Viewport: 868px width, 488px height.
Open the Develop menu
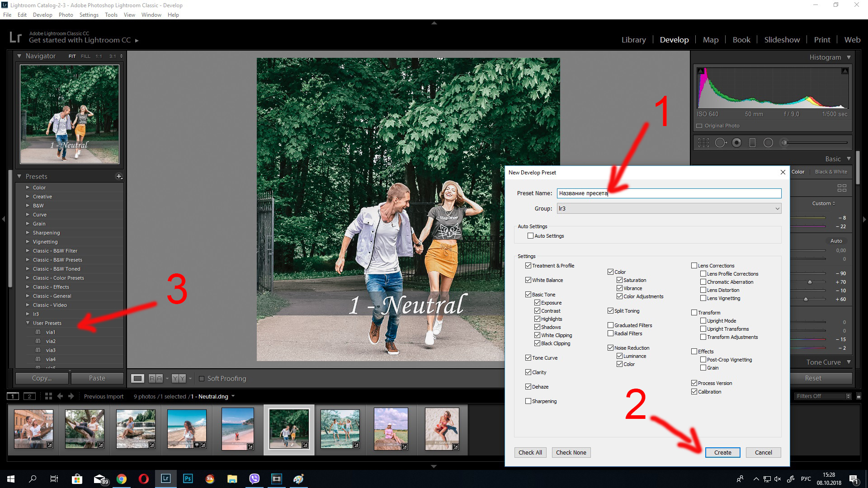(x=42, y=14)
